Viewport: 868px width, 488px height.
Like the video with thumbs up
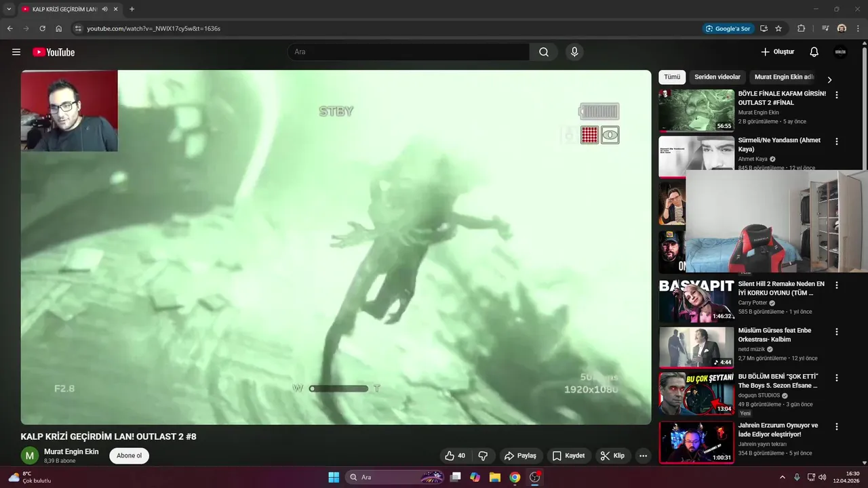(454, 456)
